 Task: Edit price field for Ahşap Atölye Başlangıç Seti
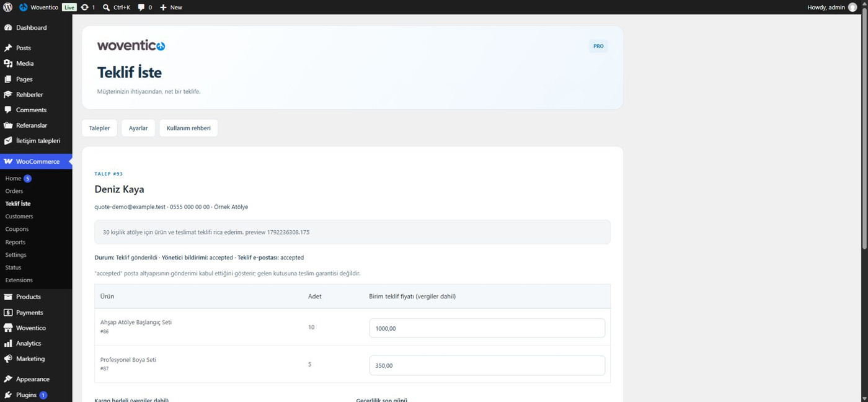click(x=487, y=328)
